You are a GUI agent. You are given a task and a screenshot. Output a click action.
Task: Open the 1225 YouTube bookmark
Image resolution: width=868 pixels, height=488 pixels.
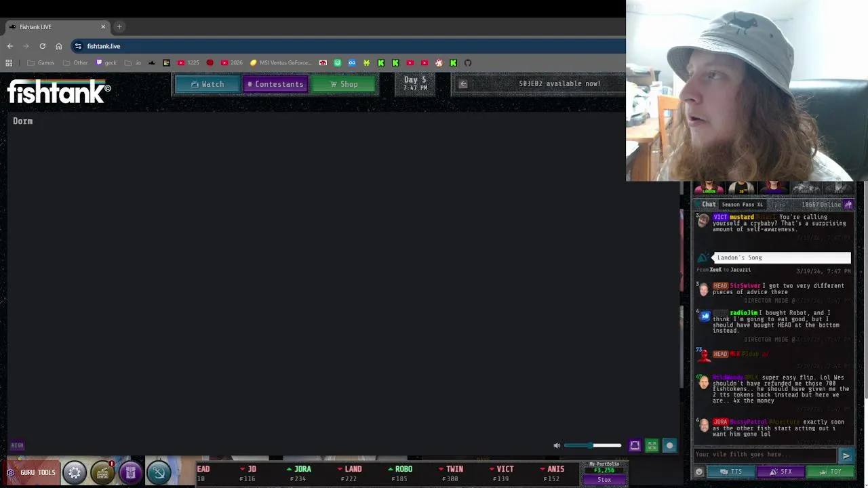pos(189,63)
